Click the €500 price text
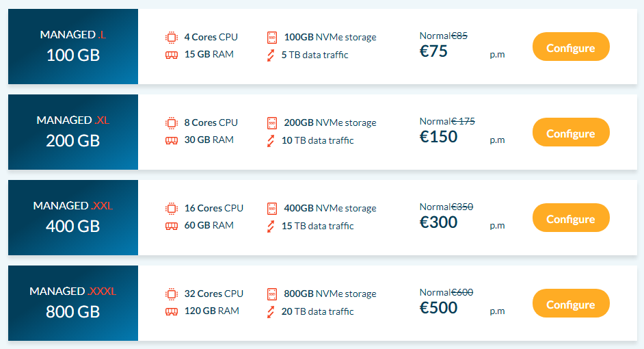 [x=438, y=308]
